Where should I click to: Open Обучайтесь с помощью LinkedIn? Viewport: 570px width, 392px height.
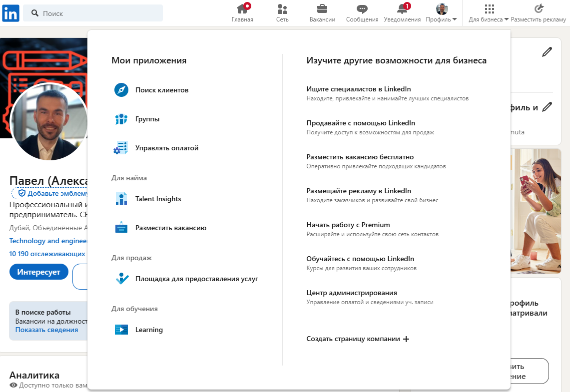(360, 259)
